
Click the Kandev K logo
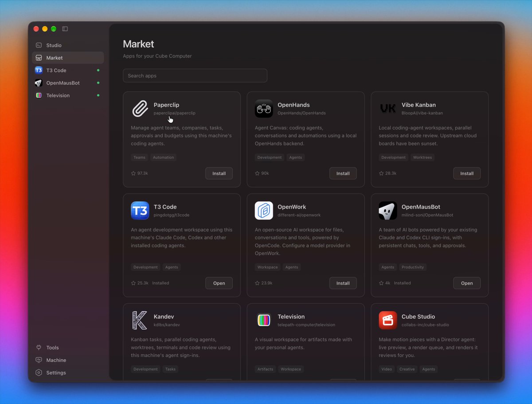(140, 320)
